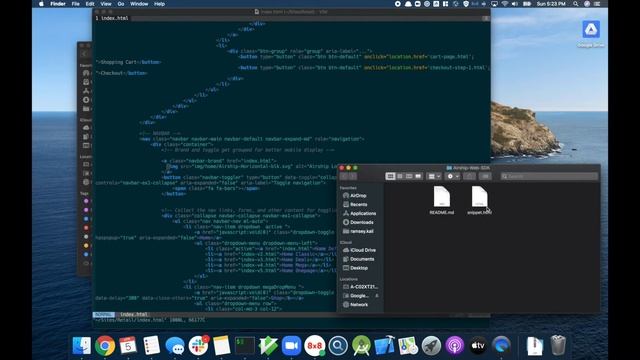Open Wi-Fi status in menu bar
The image size is (640, 360).
point(504,4)
